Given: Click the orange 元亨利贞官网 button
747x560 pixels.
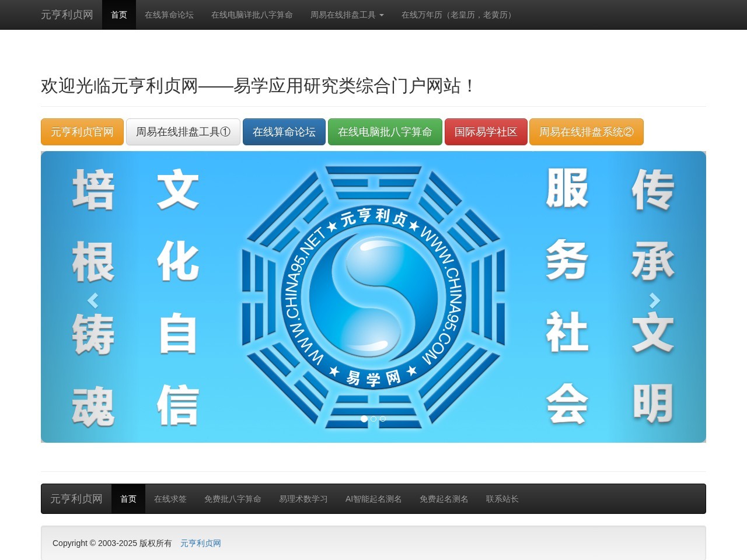Looking at the screenshot, I should point(82,132).
